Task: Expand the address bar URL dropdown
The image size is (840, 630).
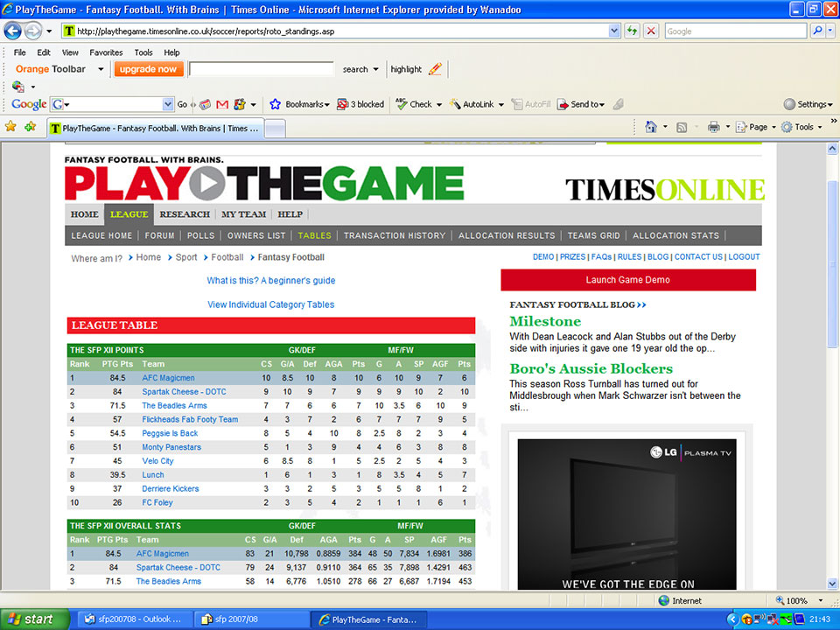Action: coord(614,31)
